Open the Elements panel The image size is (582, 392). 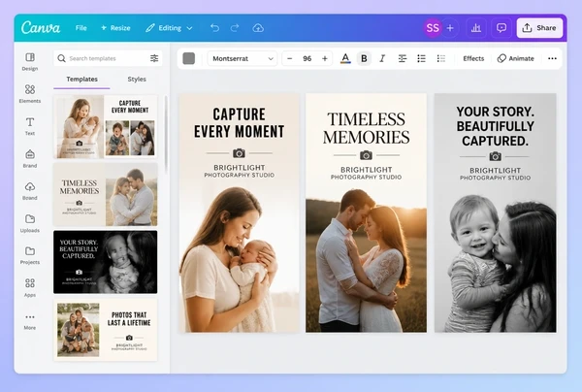(x=30, y=93)
